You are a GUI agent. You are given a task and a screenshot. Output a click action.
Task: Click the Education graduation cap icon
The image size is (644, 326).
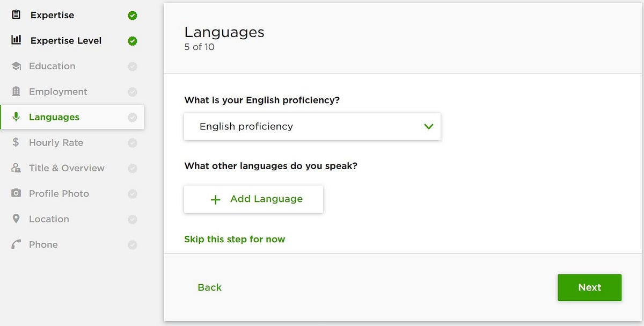[16, 66]
